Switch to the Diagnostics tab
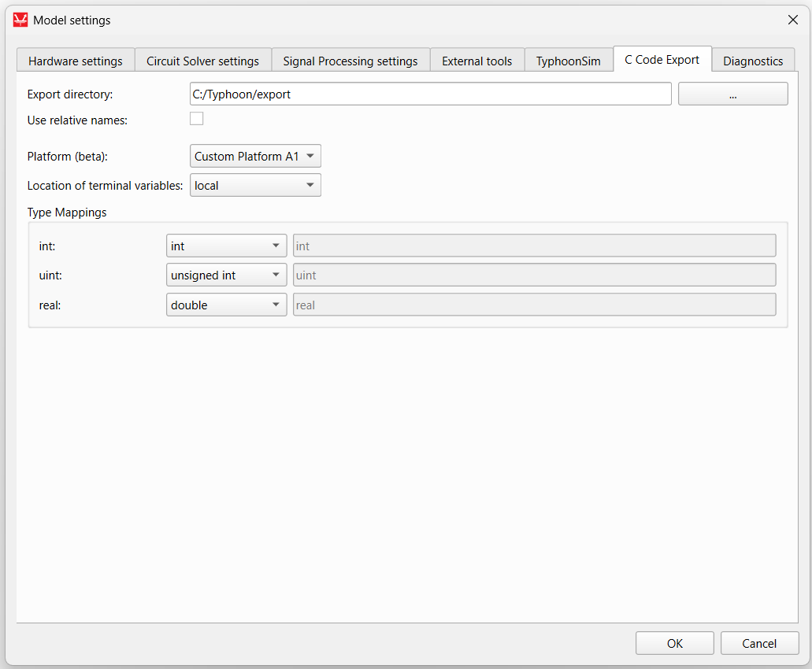Viewport: 812px width, 669px height. point(753,61)
